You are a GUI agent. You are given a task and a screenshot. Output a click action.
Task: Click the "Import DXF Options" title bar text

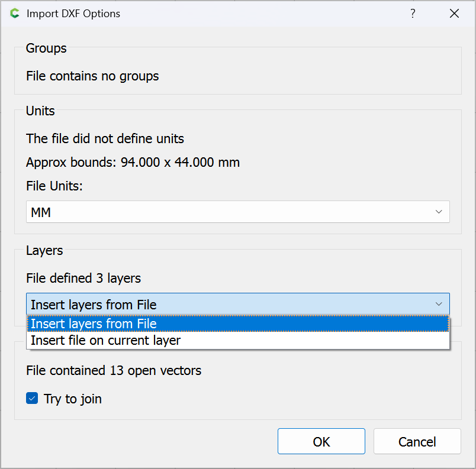click(x=73, y=14)
